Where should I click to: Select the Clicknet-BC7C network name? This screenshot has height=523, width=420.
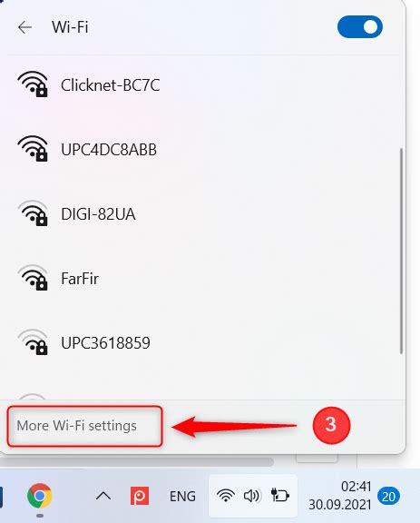point(111,85)
